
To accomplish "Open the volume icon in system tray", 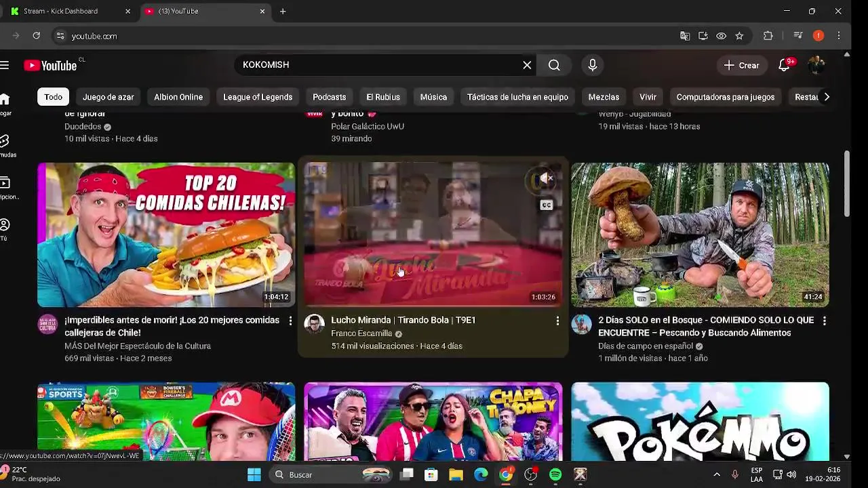I will [791, 474].
